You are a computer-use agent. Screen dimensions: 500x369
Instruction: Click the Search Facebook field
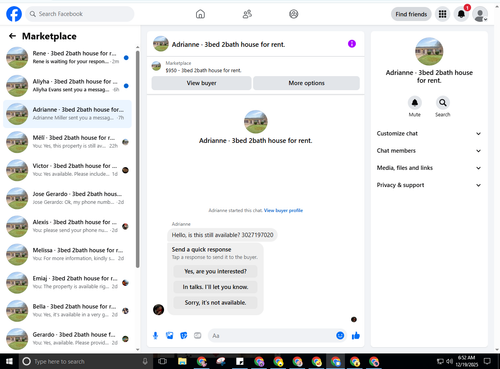coord(80,14)
